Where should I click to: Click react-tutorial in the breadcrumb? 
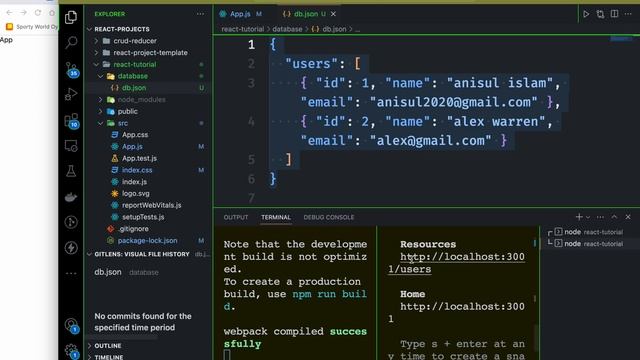(242, 29)
